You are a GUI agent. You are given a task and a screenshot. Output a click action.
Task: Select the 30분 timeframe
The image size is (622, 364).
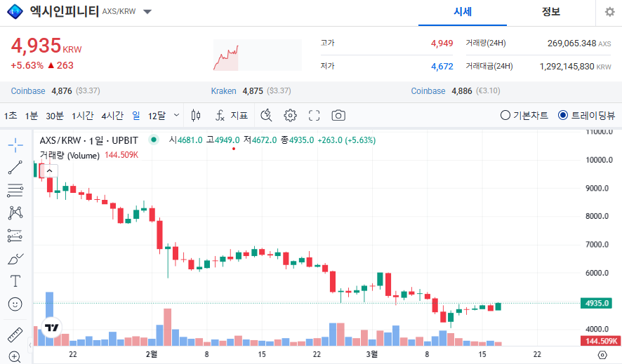(55, 116)
